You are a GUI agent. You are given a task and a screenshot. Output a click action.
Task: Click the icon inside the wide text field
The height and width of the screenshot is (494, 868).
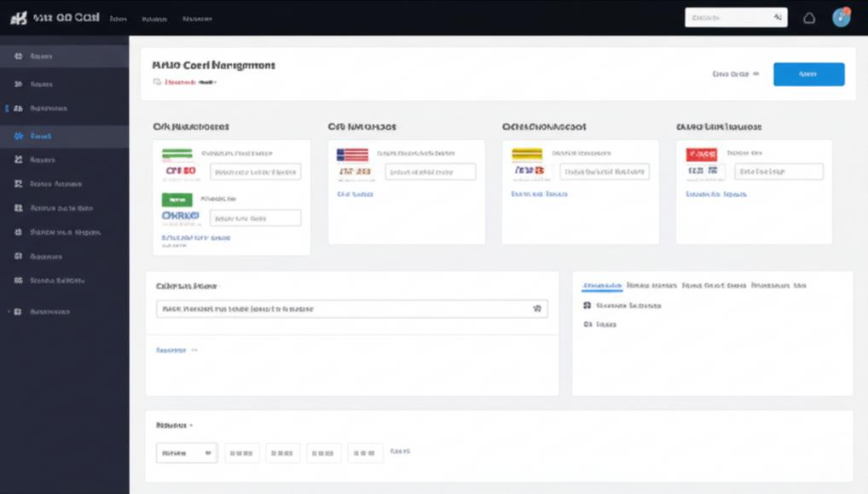[x=536, y=309]
